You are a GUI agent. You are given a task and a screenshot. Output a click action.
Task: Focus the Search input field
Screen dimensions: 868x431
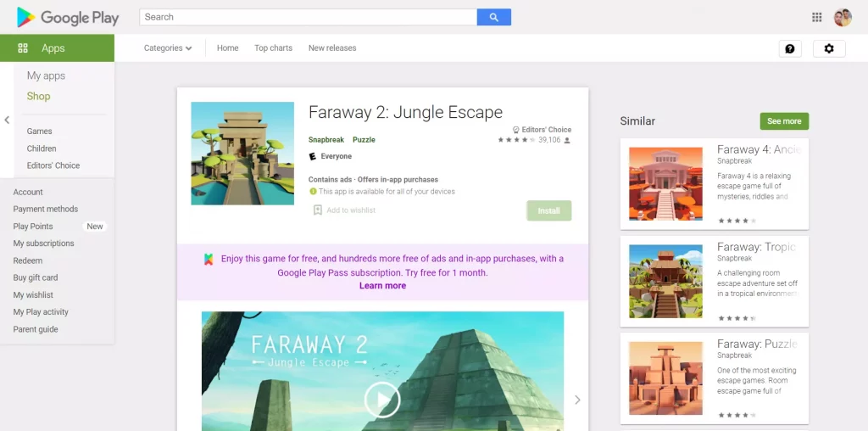pyautogui.click(x=308, y=17)
